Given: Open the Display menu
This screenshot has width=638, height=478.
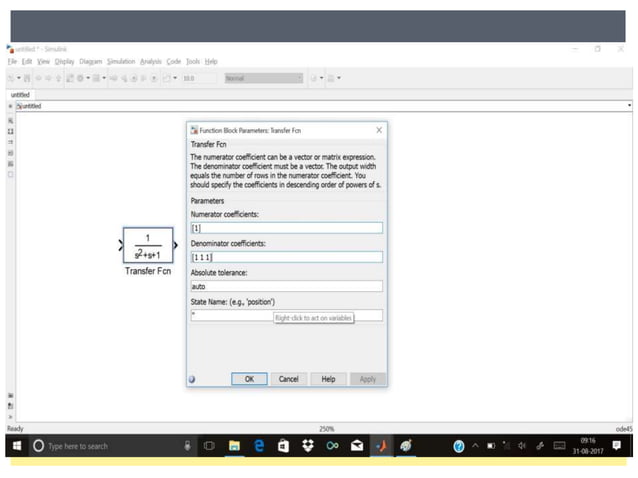Looking at the screenshot, I should coord(65,61).
